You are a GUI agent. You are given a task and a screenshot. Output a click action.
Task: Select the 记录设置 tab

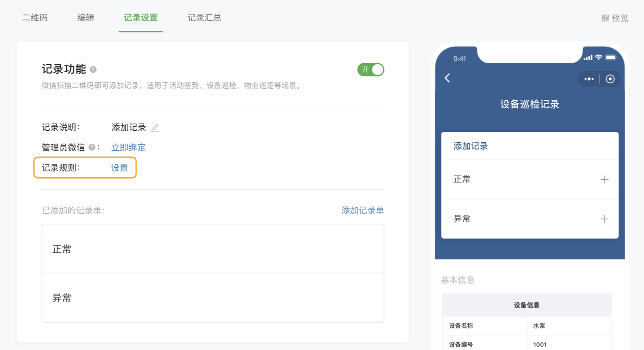141,18
